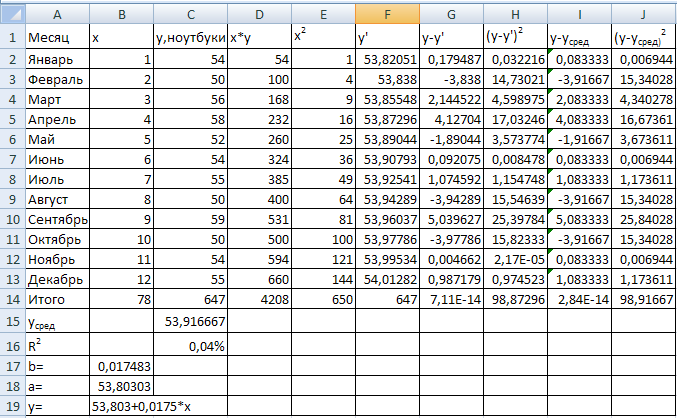The width and height of the screenshot is (677, 418).
Task: Select column C header
Action: pos(190,14)
